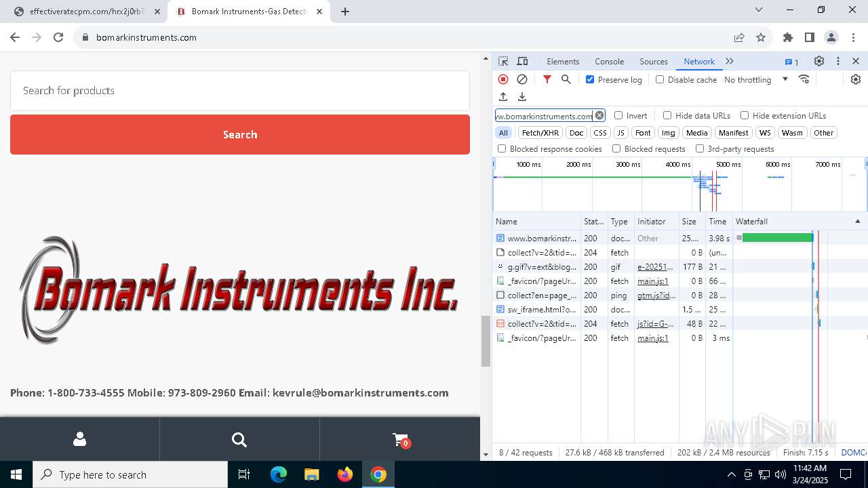The image size is (868, 488).
Task: Open the console issues counter badge
Action: 792,62
